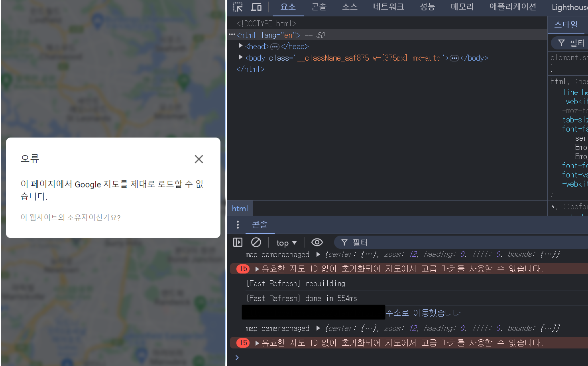The height and width of the screenshot is (366, 588).
Task: Switch to the Lighthouse tab
Action: tap(569, 7)
